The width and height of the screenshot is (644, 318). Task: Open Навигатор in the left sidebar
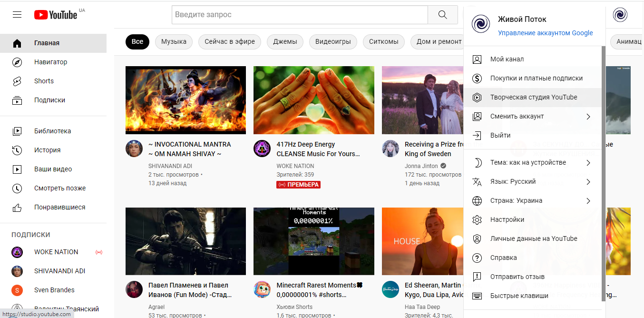pyautogui.click(x=50, y=62)
